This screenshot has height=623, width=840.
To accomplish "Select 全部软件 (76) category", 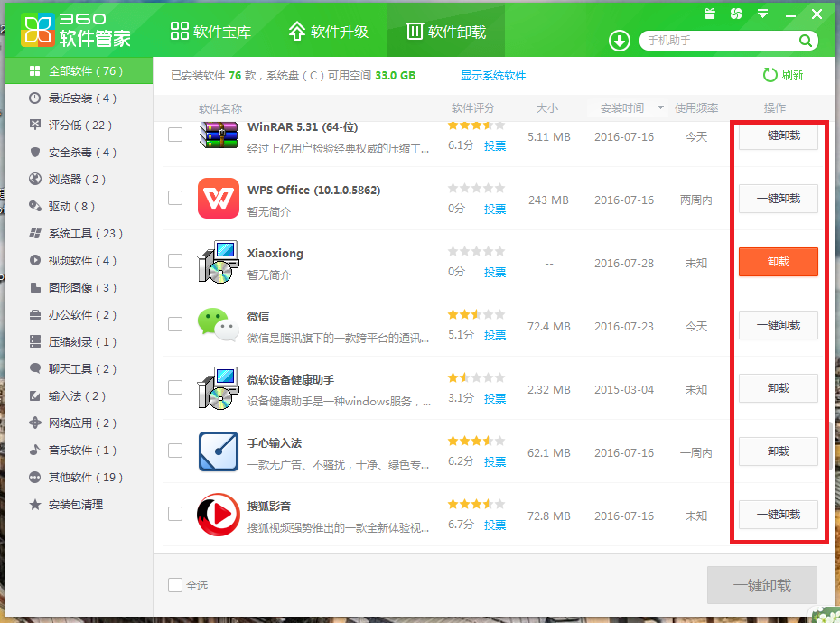I will pos(79,70).
